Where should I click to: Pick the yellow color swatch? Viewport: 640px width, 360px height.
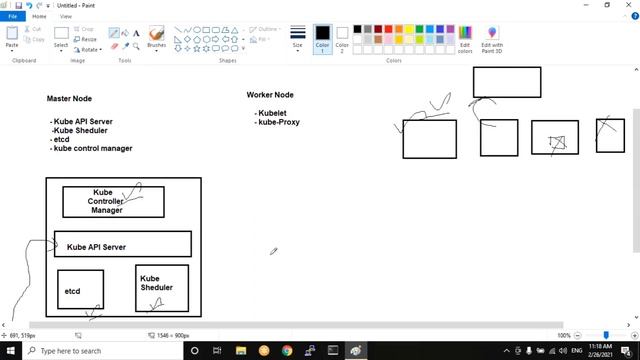tap(409, 29)
